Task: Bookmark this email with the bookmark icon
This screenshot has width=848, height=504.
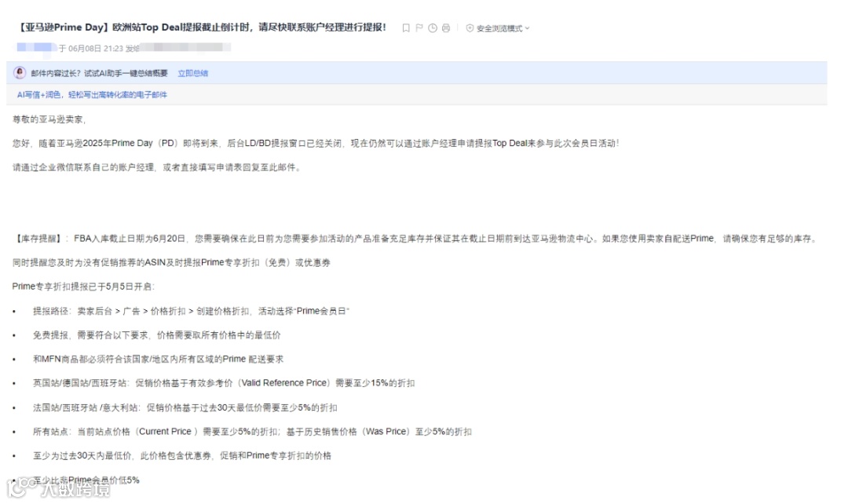Action: pyautogui.click(x=406, y=28)
